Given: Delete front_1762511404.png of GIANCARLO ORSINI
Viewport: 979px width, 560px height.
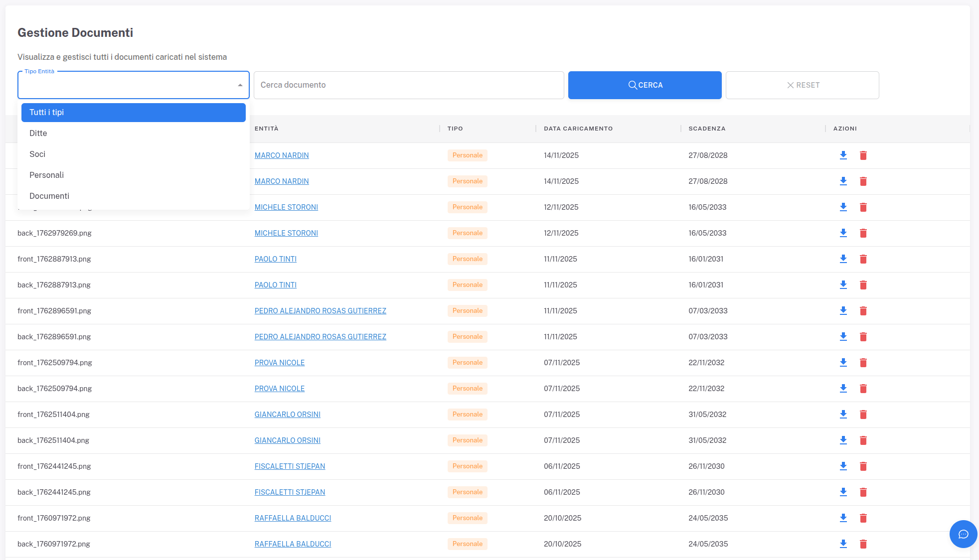Looking at the screenshot, I should [x=863, y=415].
